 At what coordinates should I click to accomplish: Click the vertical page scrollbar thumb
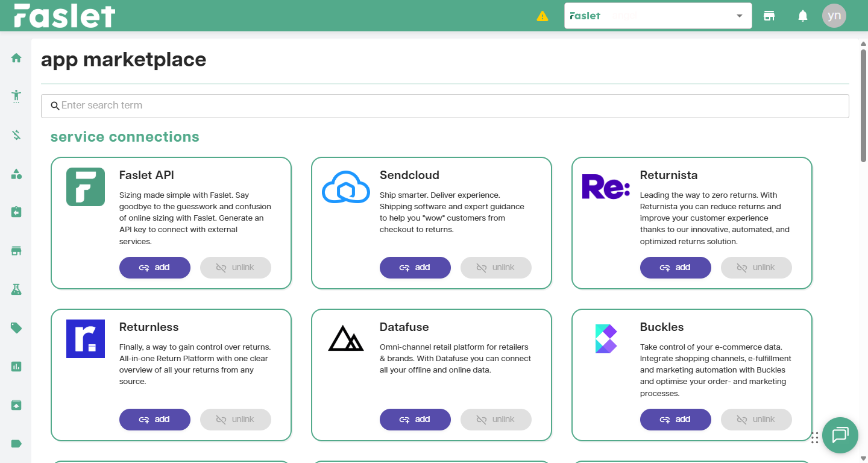[863, 106]
